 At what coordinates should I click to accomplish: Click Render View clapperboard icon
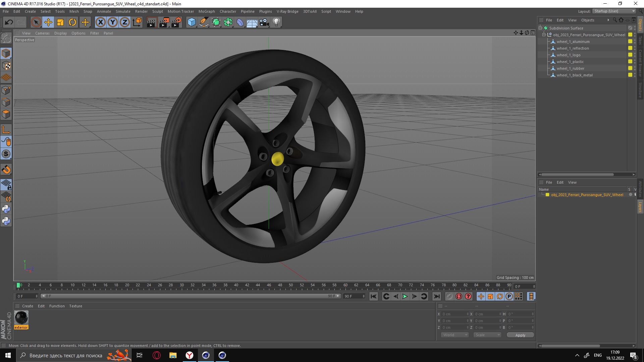coord(152,22)
